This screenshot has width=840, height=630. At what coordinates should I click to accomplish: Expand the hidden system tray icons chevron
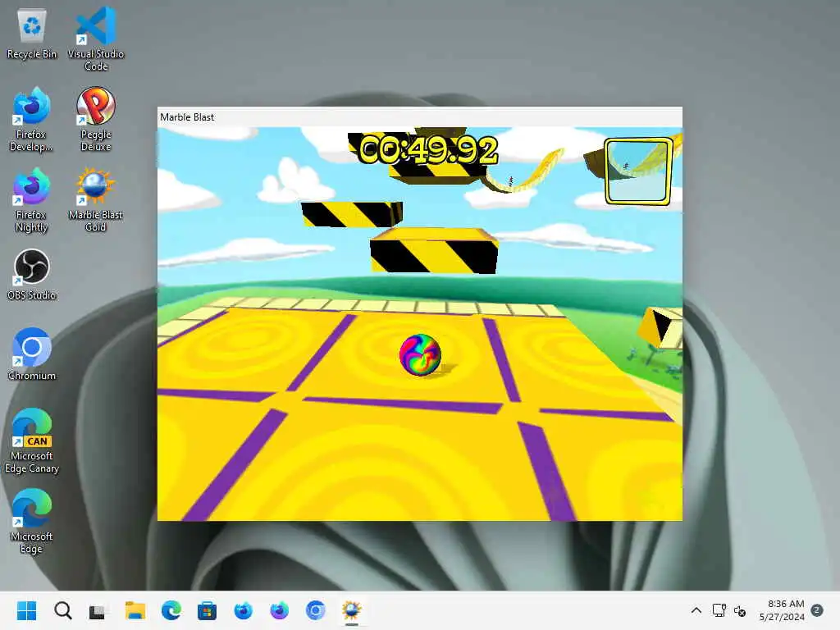tap(696, 610)
